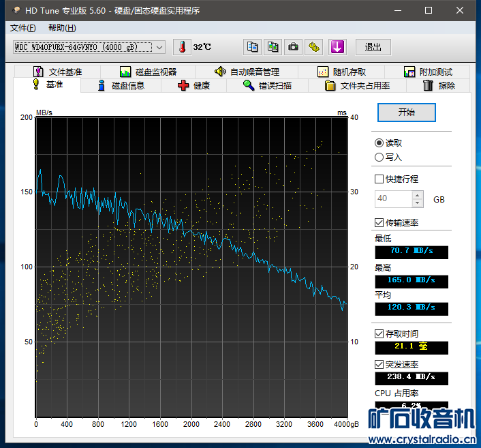Viewport: 481px width, 448px height.
Task: Copy info to clipboard icon
Action: [x=252, y=47]
